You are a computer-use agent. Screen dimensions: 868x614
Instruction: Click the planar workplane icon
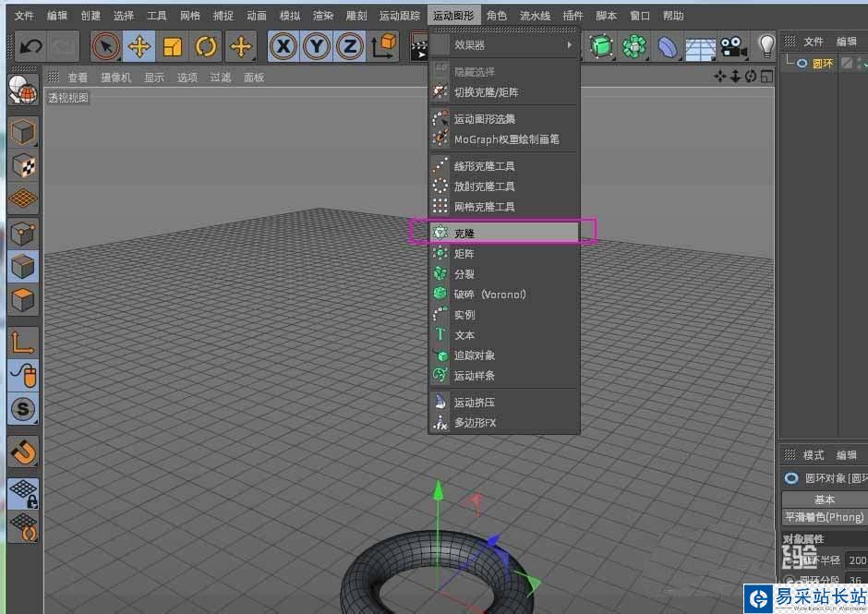pyautogui.click(x=23, y=525)
